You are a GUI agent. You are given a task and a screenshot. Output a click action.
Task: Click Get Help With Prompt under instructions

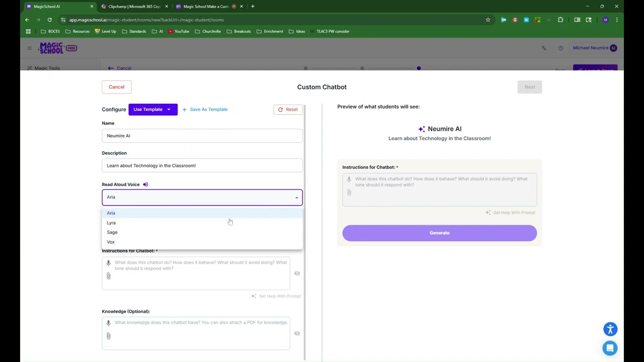coord(276,296)
